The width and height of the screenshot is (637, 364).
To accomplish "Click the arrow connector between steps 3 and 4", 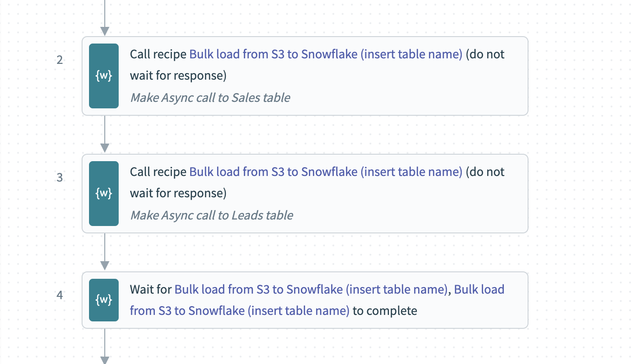I will tap(105, 252).
